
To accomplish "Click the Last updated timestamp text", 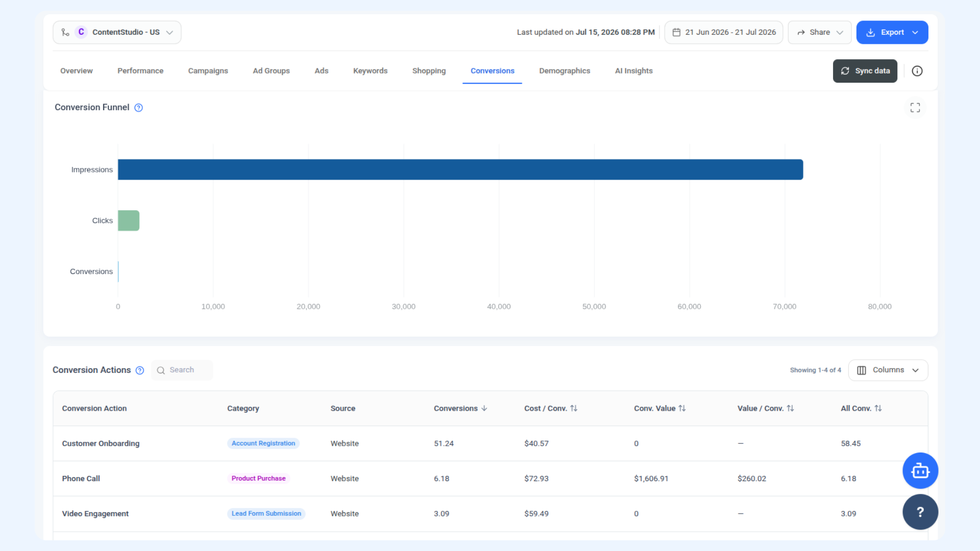I will tap(585, 32).
